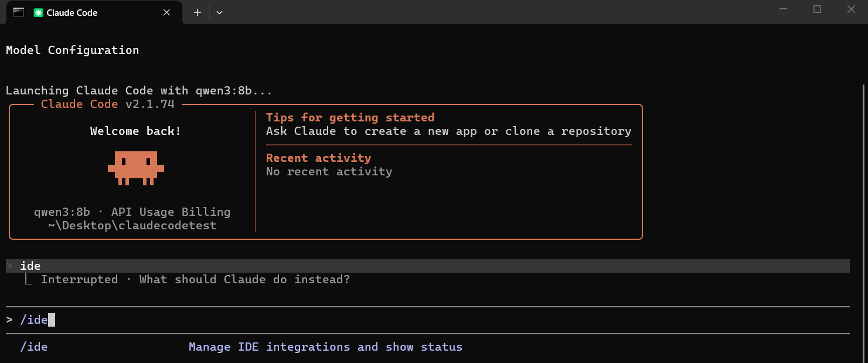This screenshot has width=868, height=363.
Task: Click the 'Claude Code v2.1.74' box title
Action: click(x=107, y=104)
